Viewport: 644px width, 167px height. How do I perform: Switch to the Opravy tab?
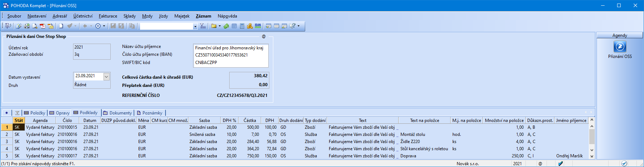[x=59, y=113]
